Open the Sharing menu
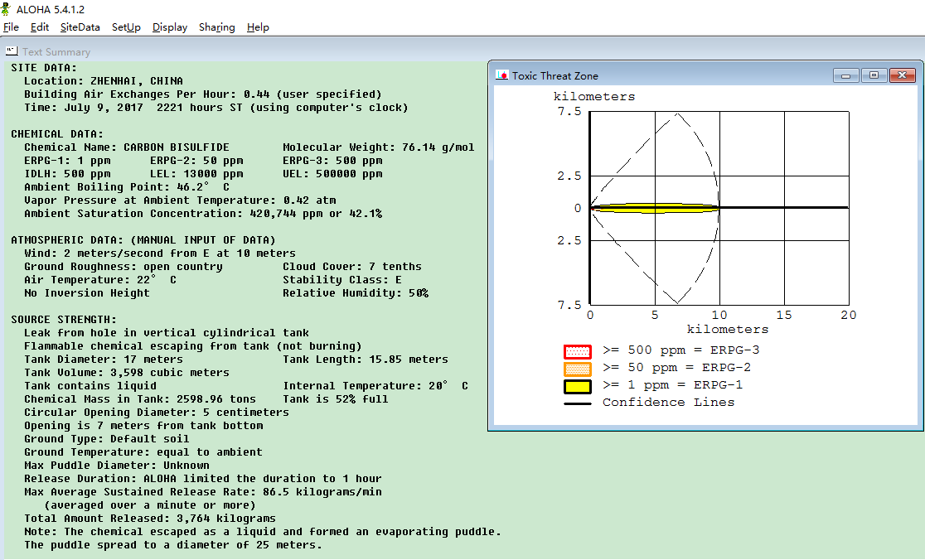Viewport: 925px width, 560px height. 216,27
